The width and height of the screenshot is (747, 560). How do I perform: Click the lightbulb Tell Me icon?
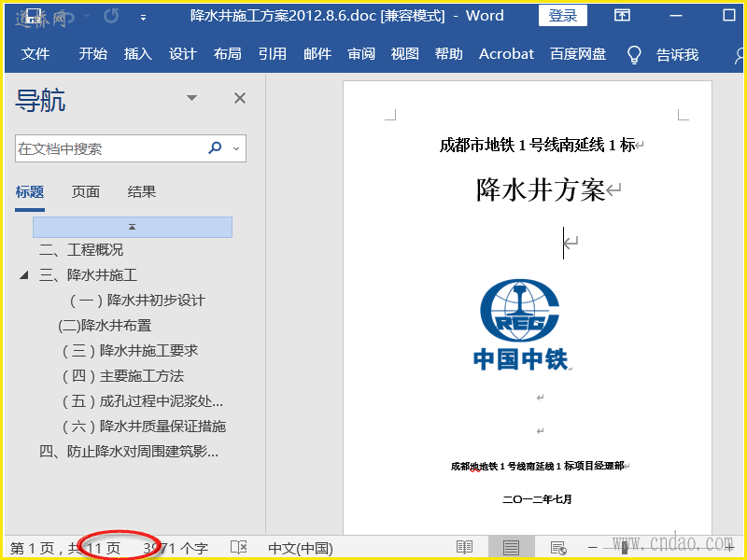(x=634, y=54)
